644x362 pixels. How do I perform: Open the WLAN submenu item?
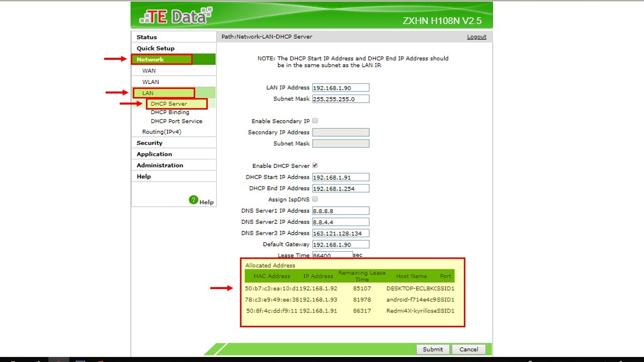pyautogui.click(x=150, y=82)
